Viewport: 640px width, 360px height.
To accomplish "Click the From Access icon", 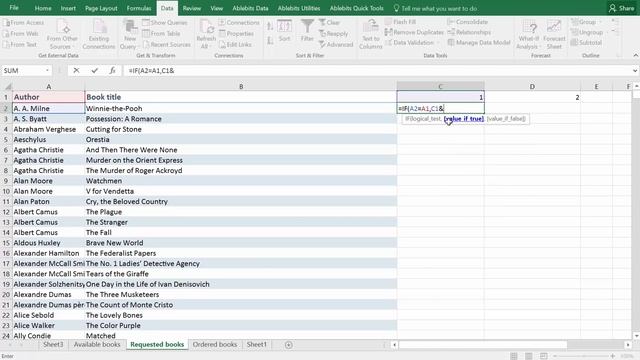I will click(24, 23).
